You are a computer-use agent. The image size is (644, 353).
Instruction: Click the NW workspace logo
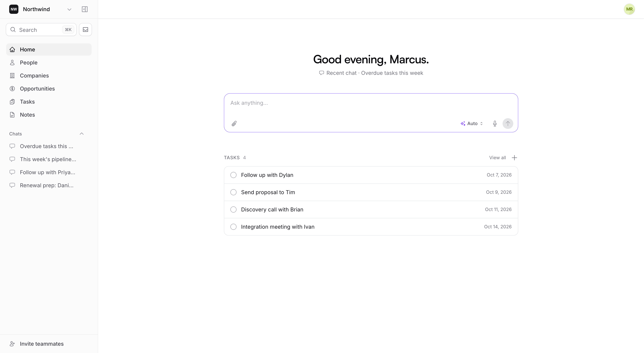click(x=14, y=9)
